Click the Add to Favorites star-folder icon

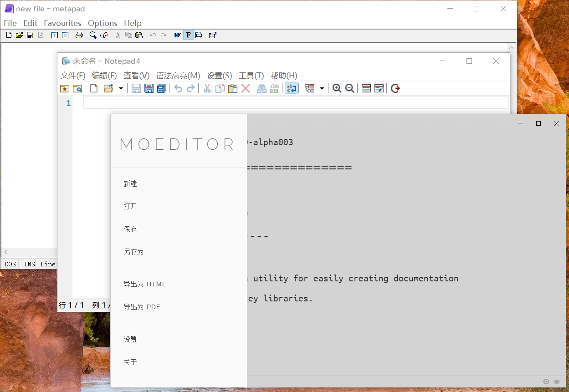(65, 88)
